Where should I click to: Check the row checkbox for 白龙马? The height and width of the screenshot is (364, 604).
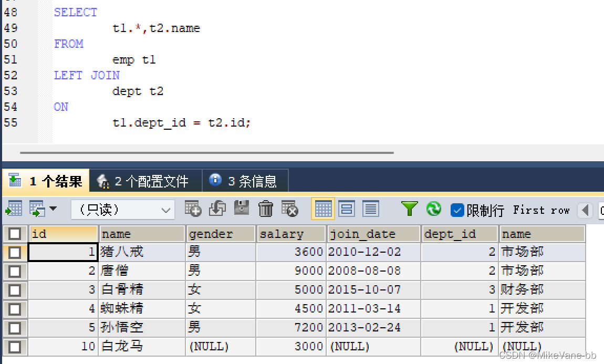pyautogui.click(x=15, y=347)
